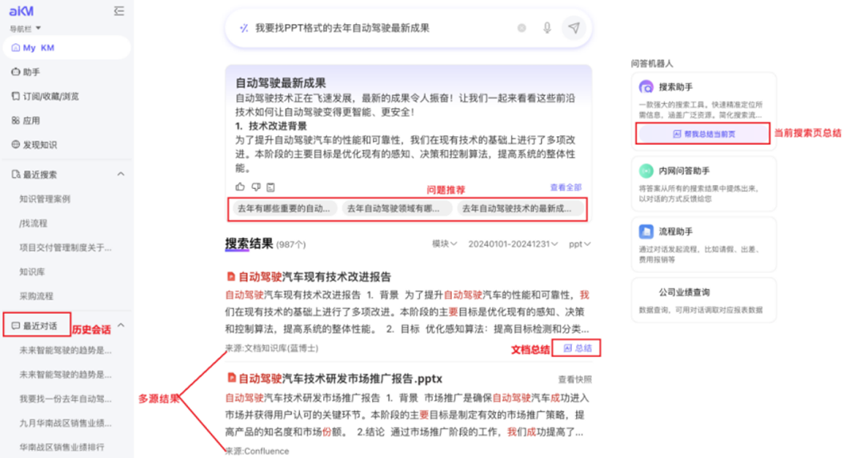Viewport: 868px width, 458px height.
Task: Dislike the answer with thumbs-down
Action: pyautogui.click(x=256, y=187)
